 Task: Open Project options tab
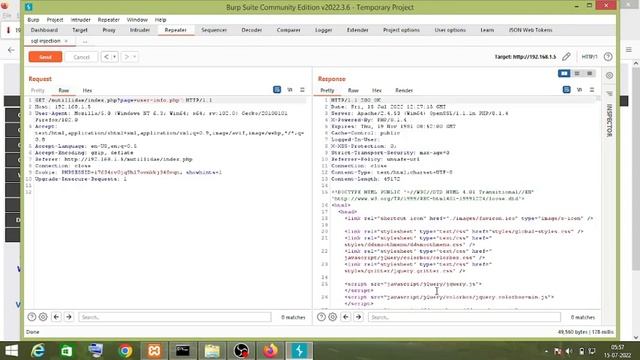[x=401, y=30]
